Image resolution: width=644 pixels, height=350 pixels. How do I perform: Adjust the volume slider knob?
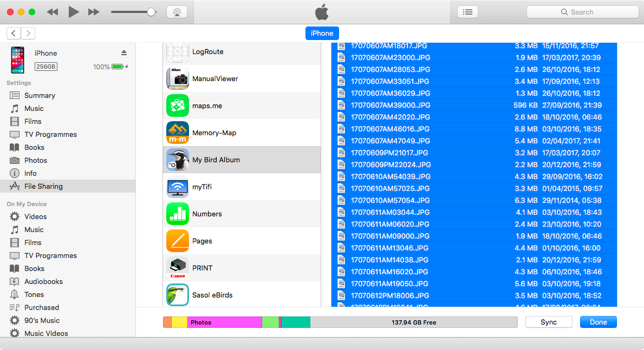pos(152,12)
